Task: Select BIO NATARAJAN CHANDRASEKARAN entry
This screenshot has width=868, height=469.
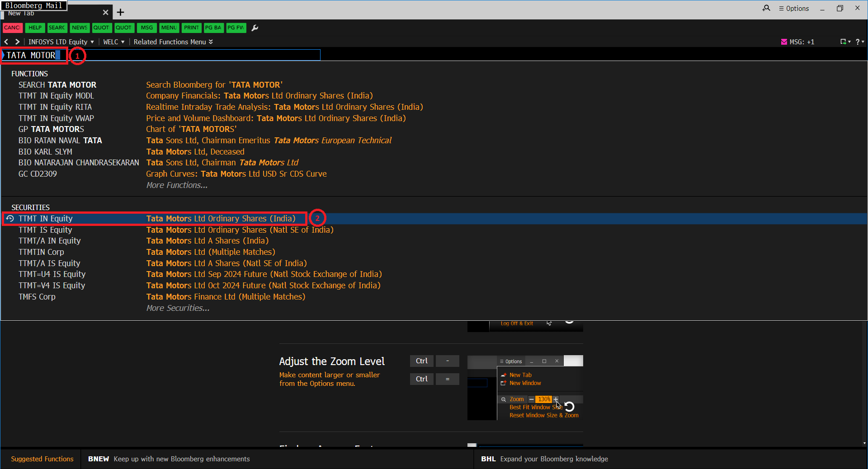Action: coord(79,163)
